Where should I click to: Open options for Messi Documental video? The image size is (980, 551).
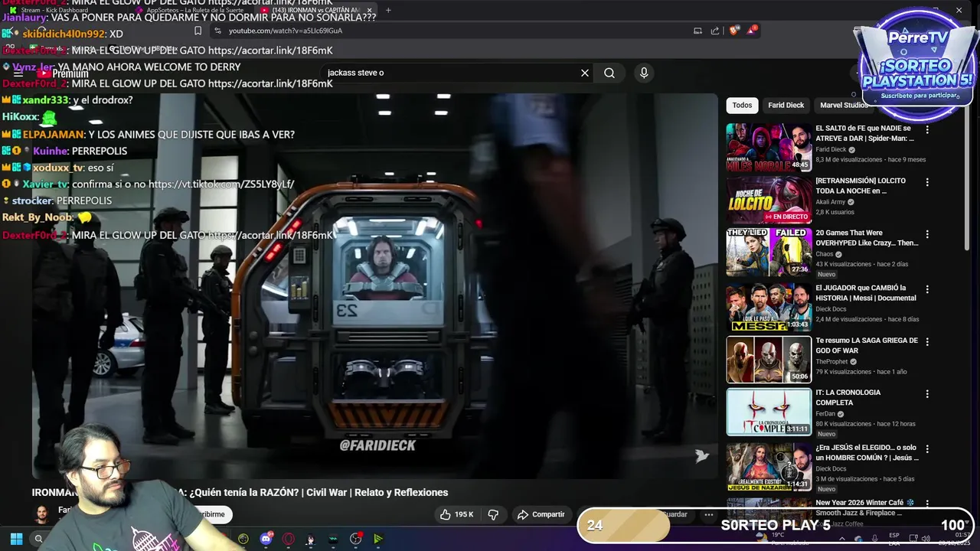pyautogui.click(x=927, y=289)
